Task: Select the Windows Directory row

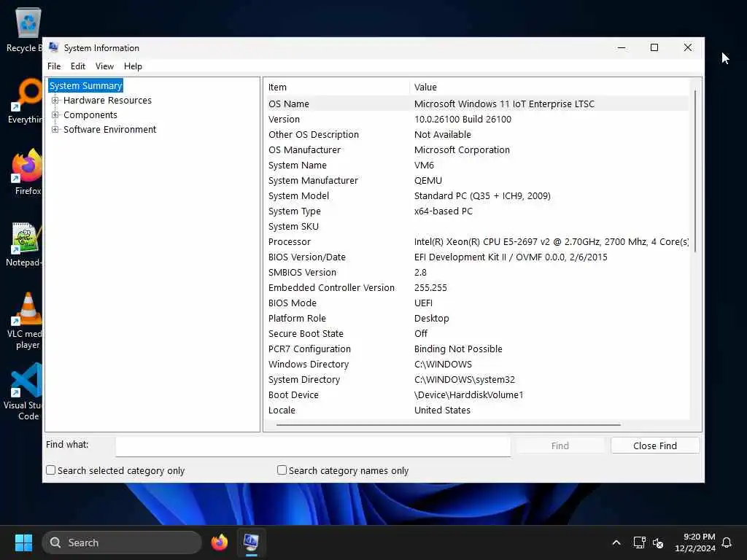Action: (477, 365)
